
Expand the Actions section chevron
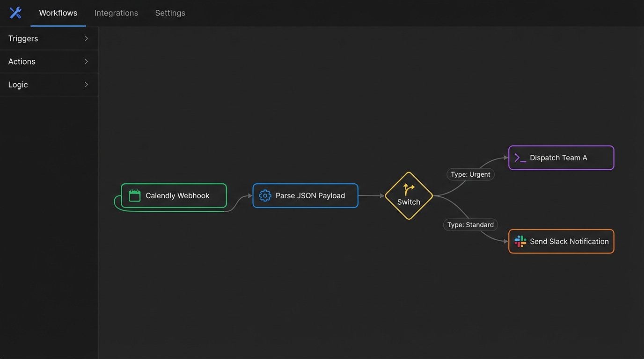(x=86, y=61)
